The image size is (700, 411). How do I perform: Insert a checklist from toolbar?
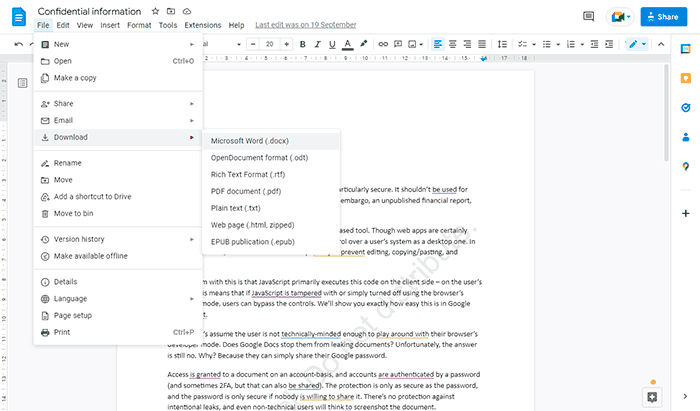tap(522, 44)
